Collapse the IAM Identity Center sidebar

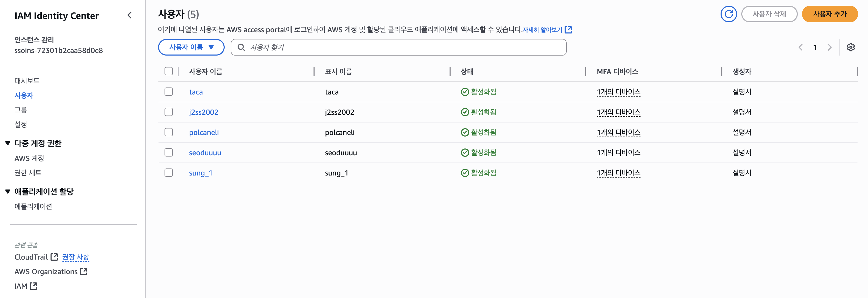(x=130, y=15)
